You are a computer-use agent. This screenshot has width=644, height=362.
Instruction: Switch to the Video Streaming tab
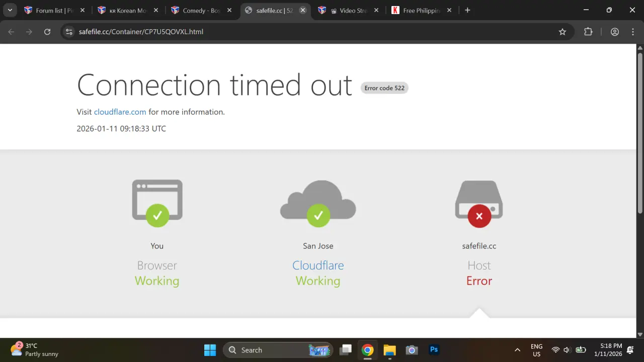(x=348, y=10)
